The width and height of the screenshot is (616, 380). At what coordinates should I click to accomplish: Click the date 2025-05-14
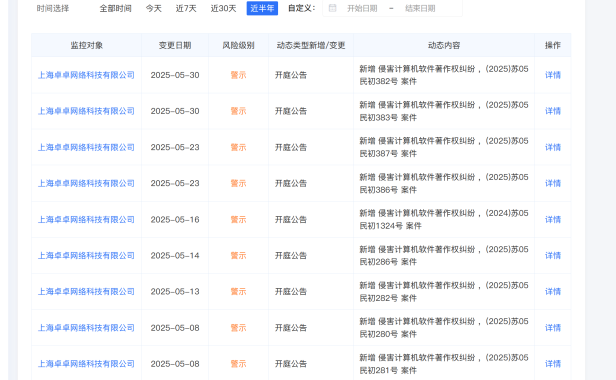coord(175,256)
